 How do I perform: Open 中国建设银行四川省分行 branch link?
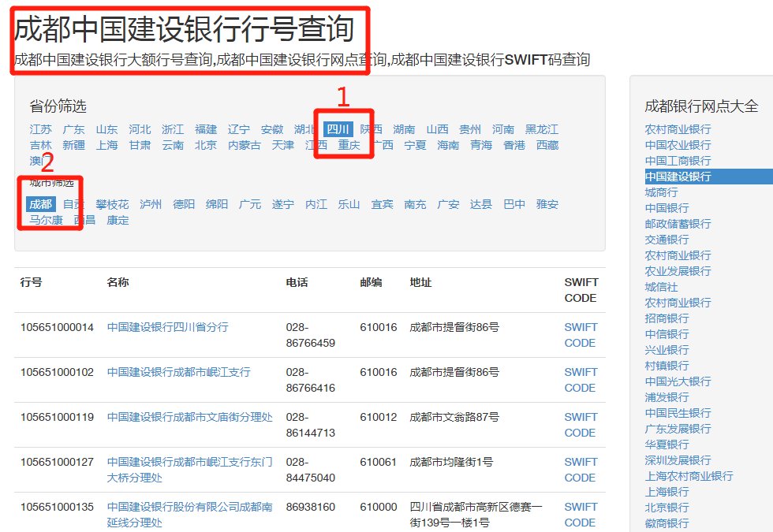point(167,327)
